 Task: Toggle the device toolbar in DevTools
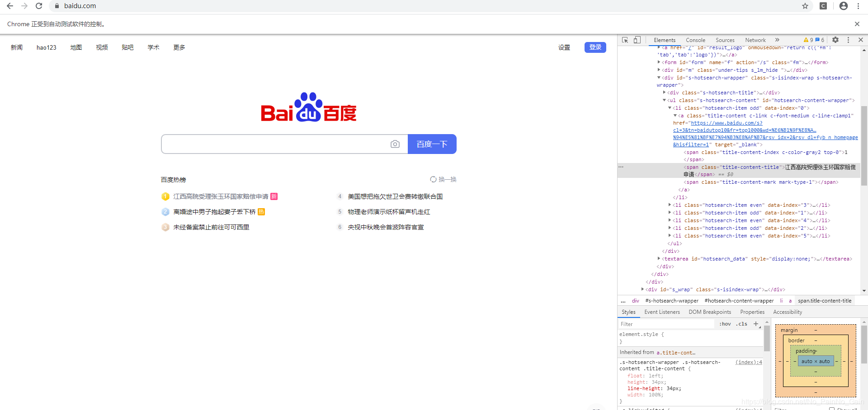pos(637,40)
